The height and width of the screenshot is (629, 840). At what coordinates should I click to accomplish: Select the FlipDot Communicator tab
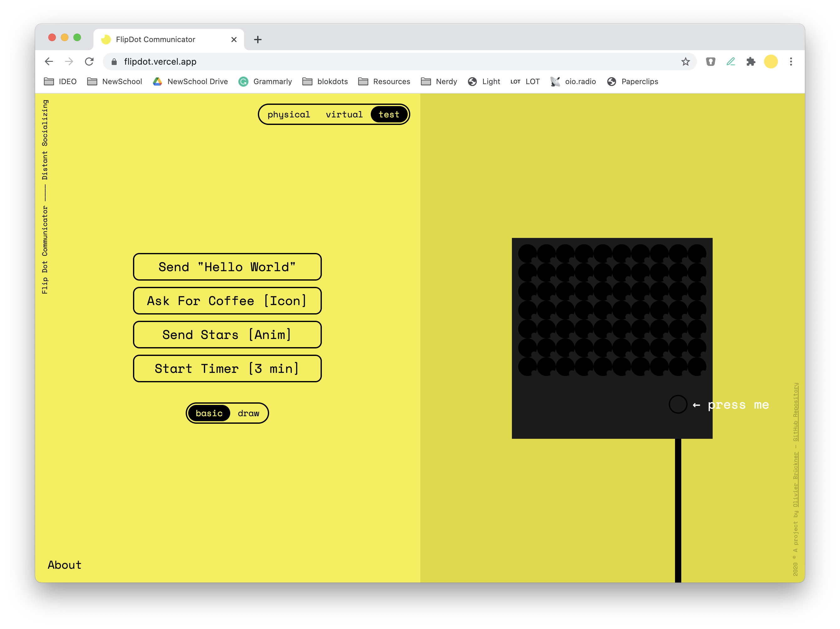pyautogui.click(x=169, y=40)
